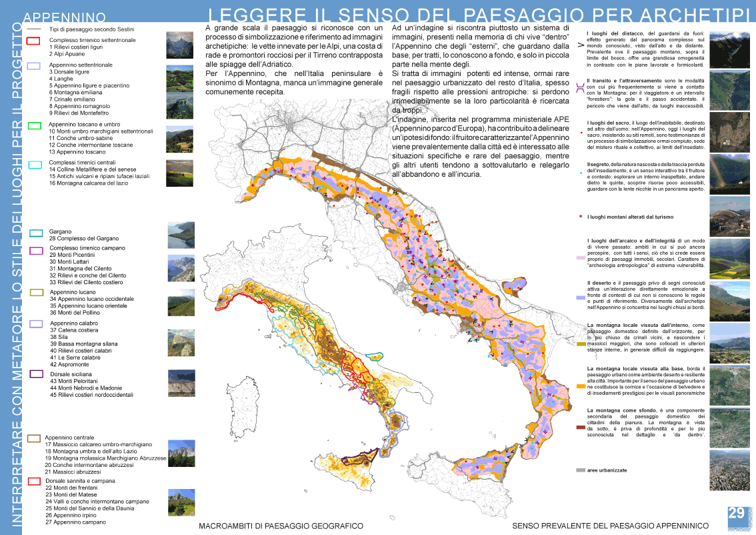The height and width of the screenshot is (535, 756).
Task: Select the dark red 'La montagna come sfondo' swatch
Action: pyautogui.click(x=581, y=427)
